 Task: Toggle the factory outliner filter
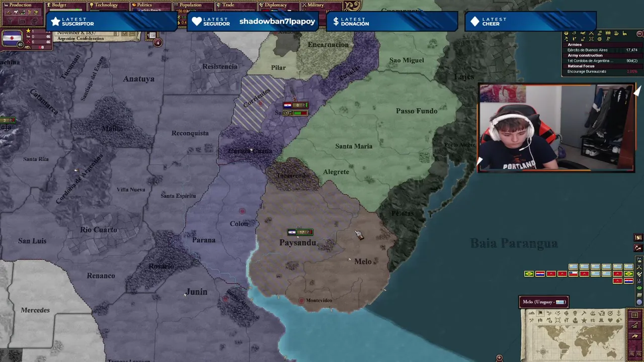tap(624, 33)
